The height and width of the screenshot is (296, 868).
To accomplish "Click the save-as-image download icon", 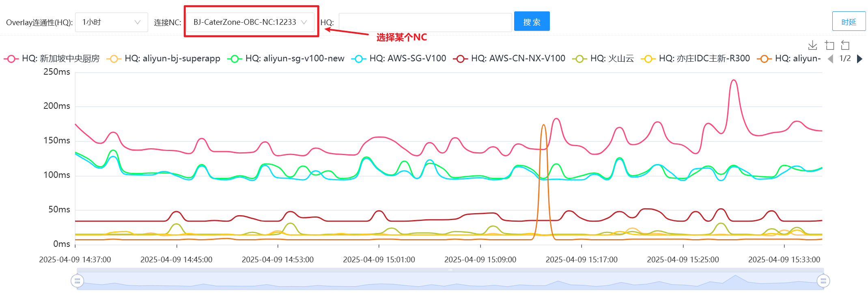I will pyautogui.click(x=812, y=45).
